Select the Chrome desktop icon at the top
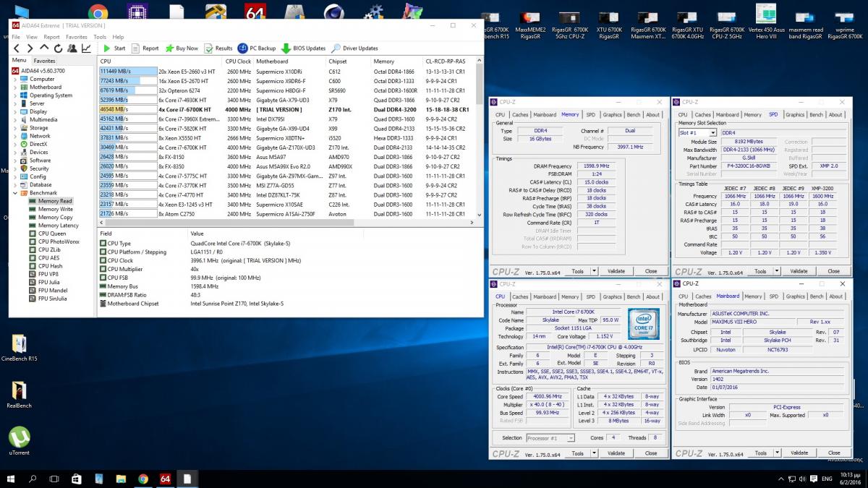Image resolution: width=868 pixels, height=488 pixels. [98, 12]
